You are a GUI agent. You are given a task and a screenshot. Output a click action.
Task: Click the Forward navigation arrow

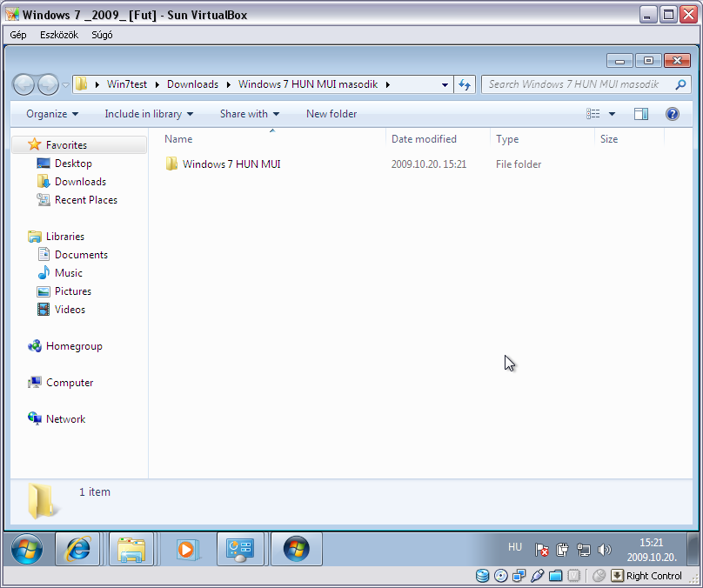(48, 84)
